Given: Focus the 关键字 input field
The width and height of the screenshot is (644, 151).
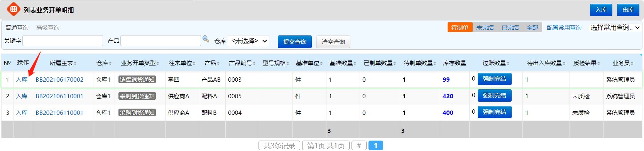Looking at the screenshot, I should pyautogui.click(x=63, y=41).
